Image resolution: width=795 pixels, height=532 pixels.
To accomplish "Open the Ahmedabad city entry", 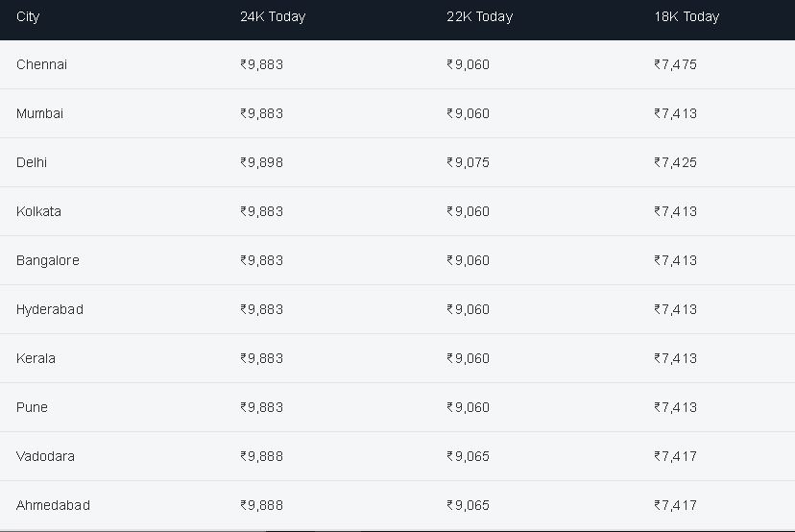I will tap(53, 505).
